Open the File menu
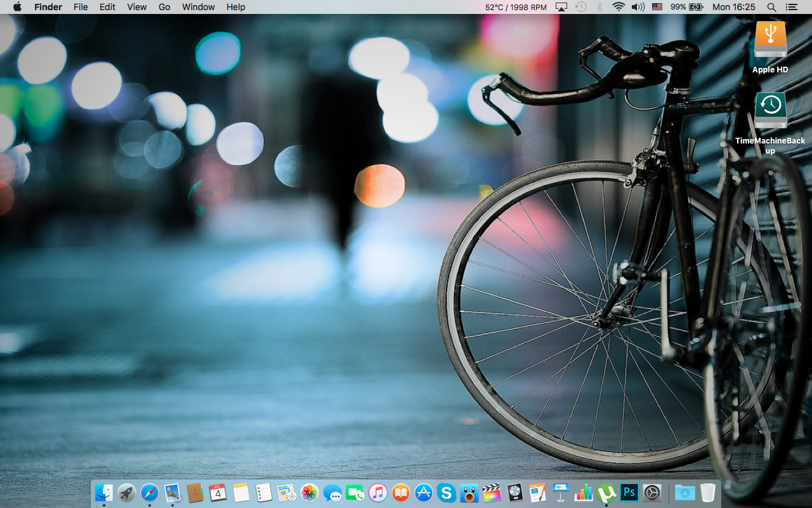Image resolution: width=812 pixels, height=508 pixels. (x=81, y=7)
